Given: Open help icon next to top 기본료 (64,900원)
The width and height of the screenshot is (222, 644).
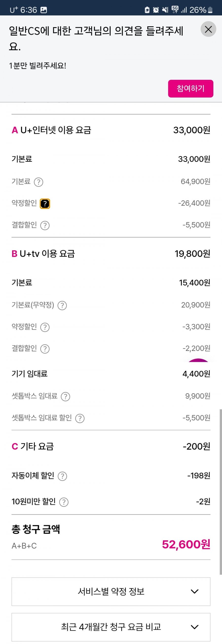Looking at the screenshot, I should coord(38,182).
